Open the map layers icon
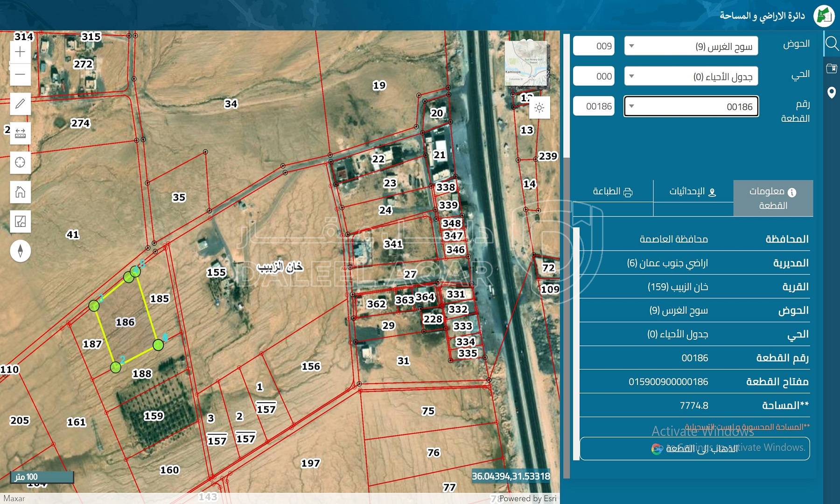This screenshot has width=840, height=504. pyautogui.click(x=20, y=221)
